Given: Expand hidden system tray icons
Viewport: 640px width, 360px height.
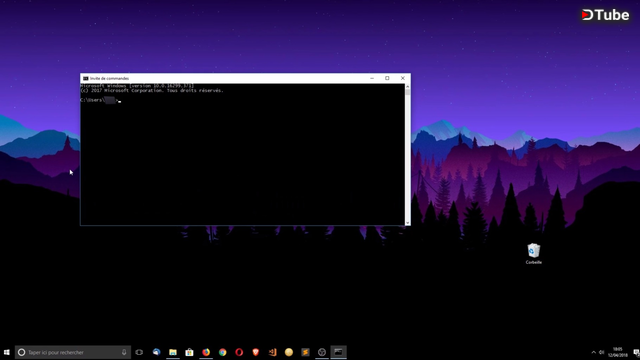Looking at the screenshot, I should (593, 352).
